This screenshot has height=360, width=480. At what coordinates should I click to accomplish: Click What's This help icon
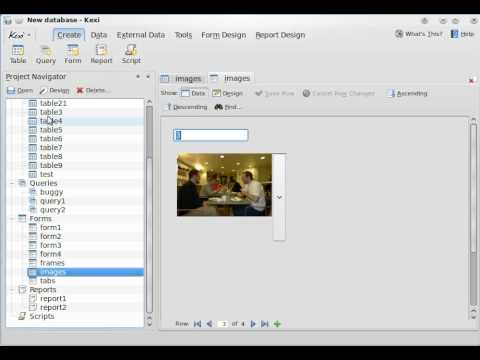tap(419, 34)
